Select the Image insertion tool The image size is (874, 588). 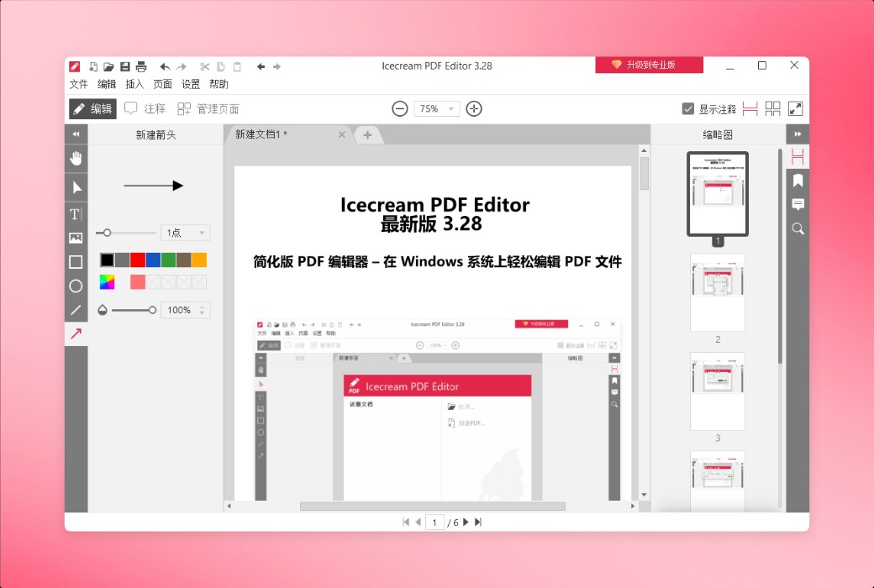pyautogui.click(x=76, y=238)
